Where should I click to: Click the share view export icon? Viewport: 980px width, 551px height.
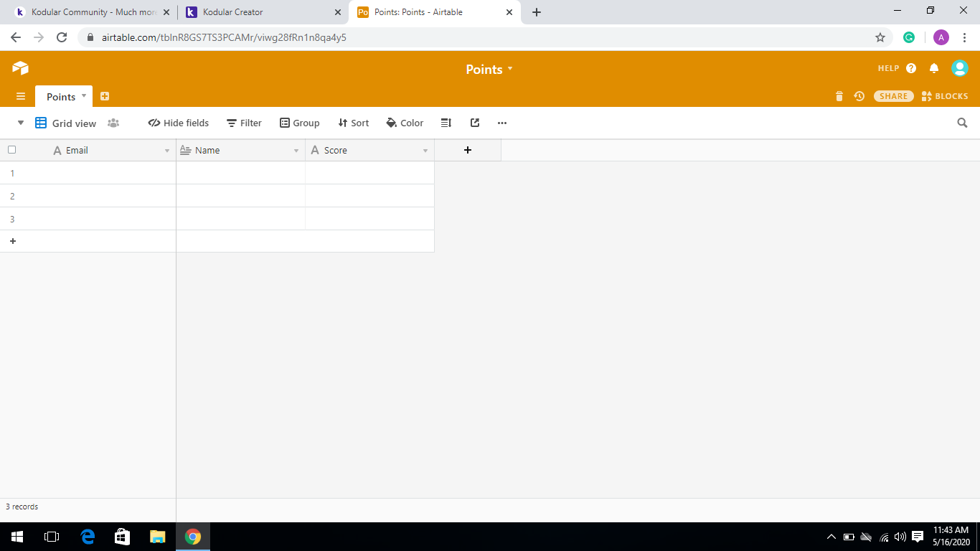tap(474, 123)
